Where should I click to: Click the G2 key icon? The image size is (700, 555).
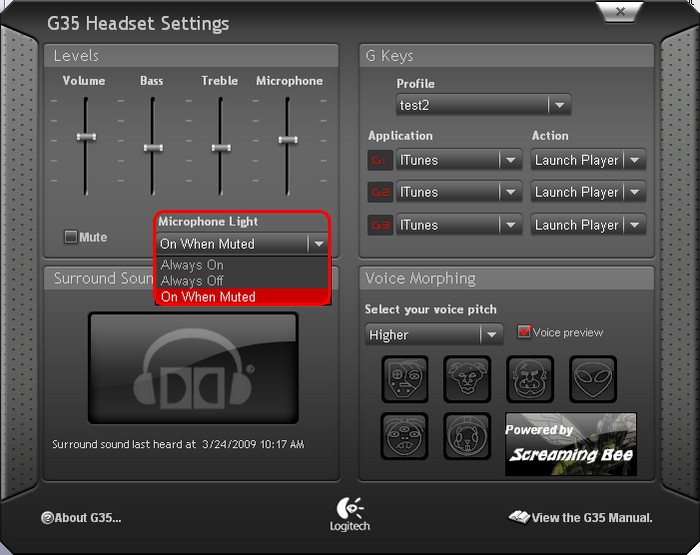click(380, 192)
